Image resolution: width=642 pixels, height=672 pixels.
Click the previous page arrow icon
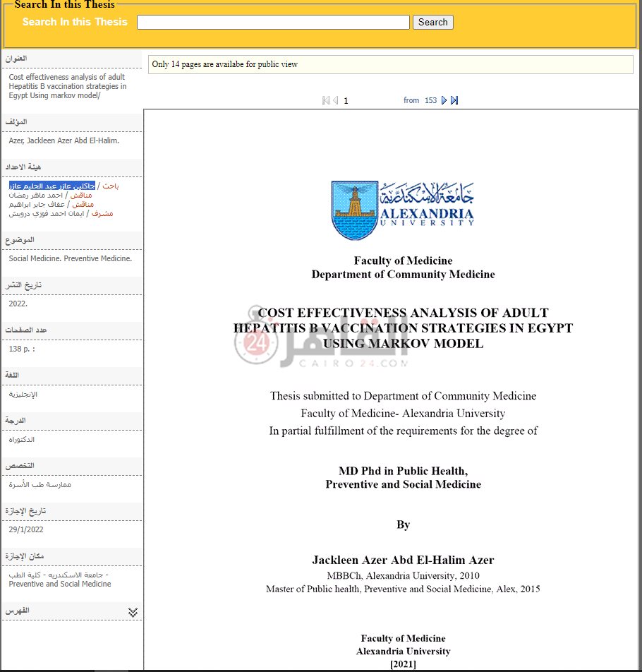pyautogui.click(x=336, y=100)
